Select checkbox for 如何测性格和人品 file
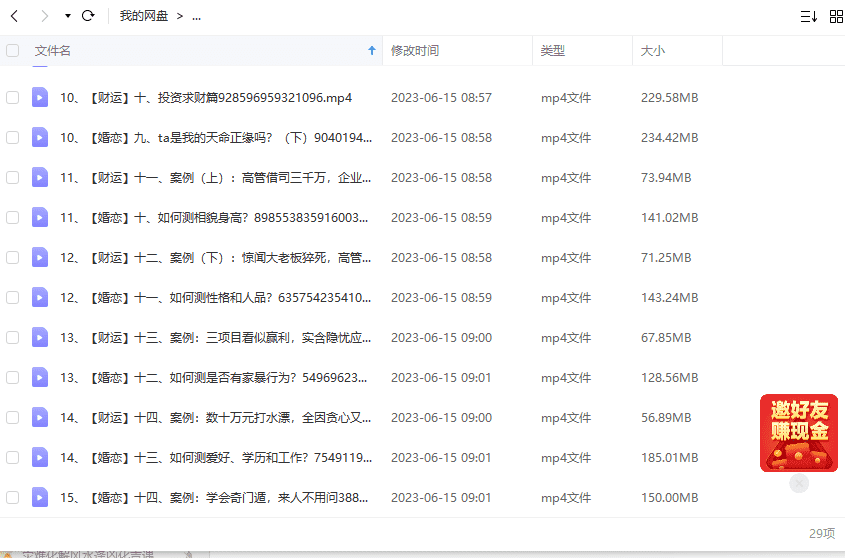 pyautogui.click(x=12, y=297)
